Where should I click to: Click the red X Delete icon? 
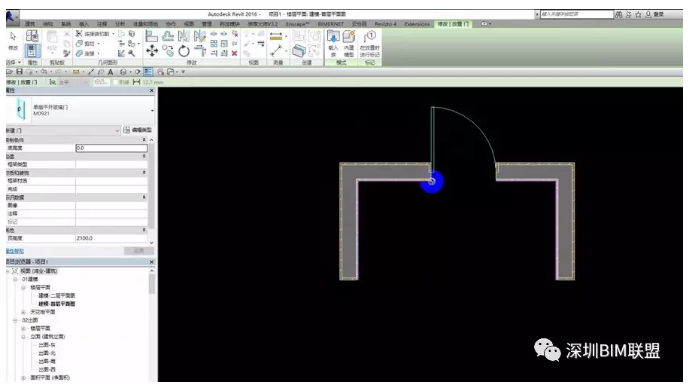click(x=234, y=53)
